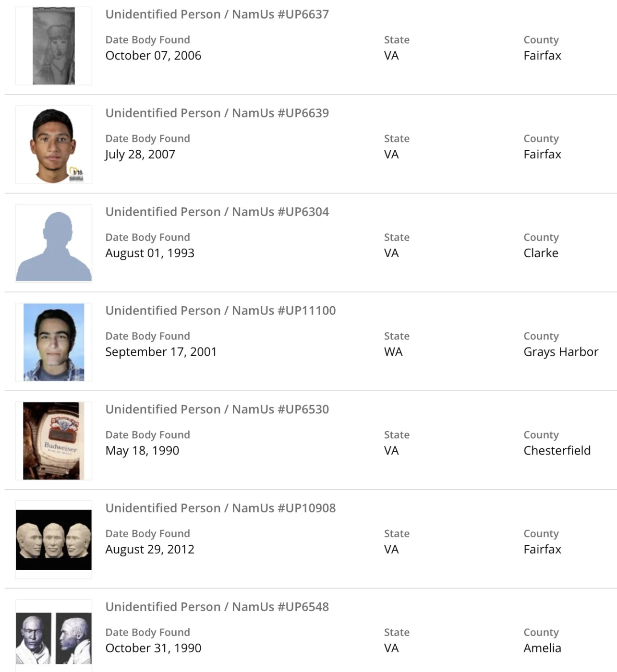The image size is (617, 672).
Task: Click the facial reconstruction thumbnail for UP6639
Action: 53,145
